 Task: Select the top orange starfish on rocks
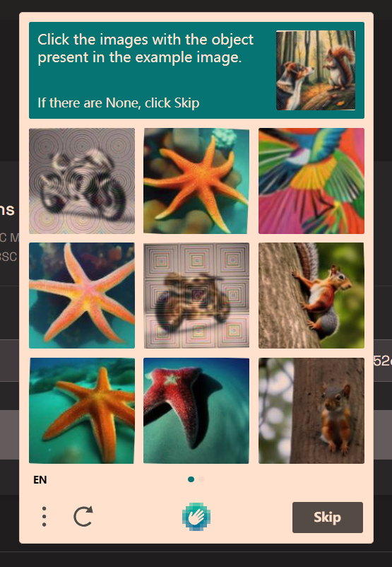coord(196,181)
